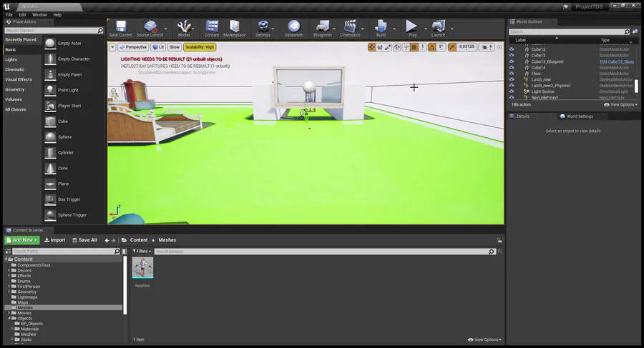Select the Empty Actor icon in Place Actors
This screenshot has width=644, height=348.
50,44
